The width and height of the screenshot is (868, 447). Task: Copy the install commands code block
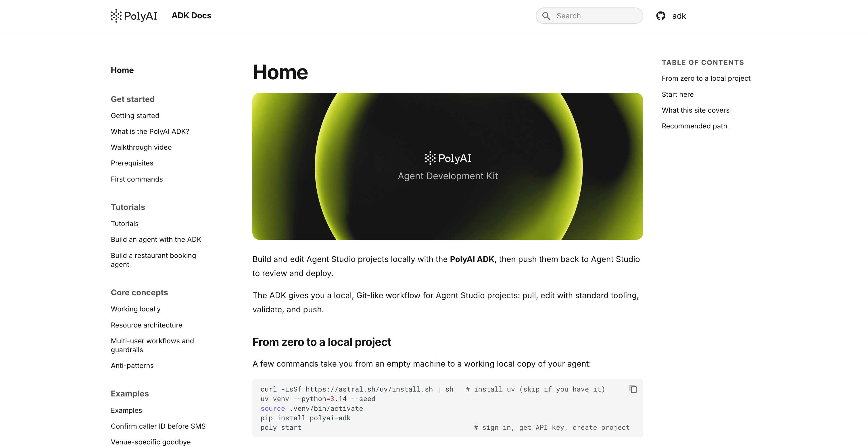(633, 389)
